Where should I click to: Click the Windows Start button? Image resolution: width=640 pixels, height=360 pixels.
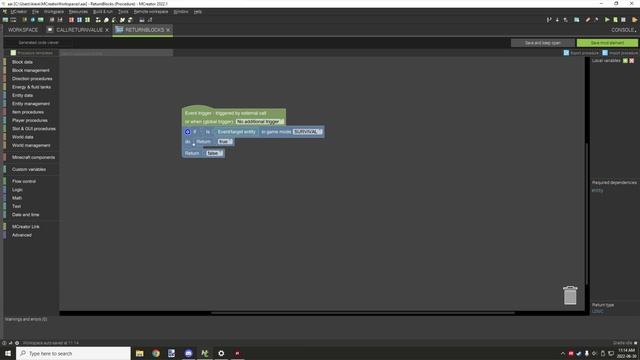8,353
